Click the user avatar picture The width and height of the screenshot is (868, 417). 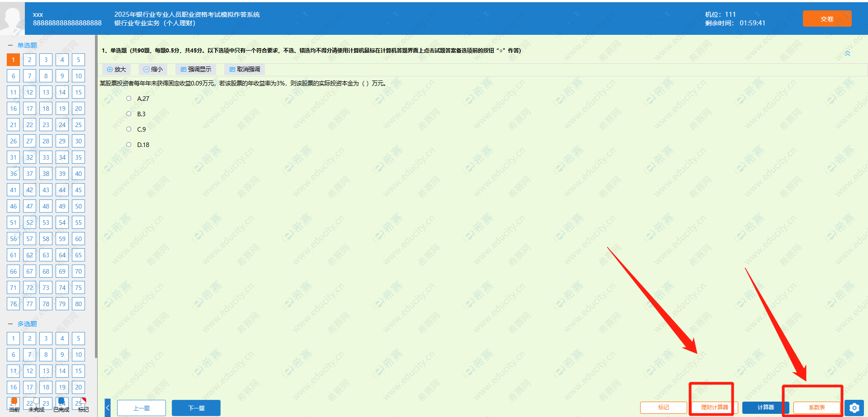12,18
